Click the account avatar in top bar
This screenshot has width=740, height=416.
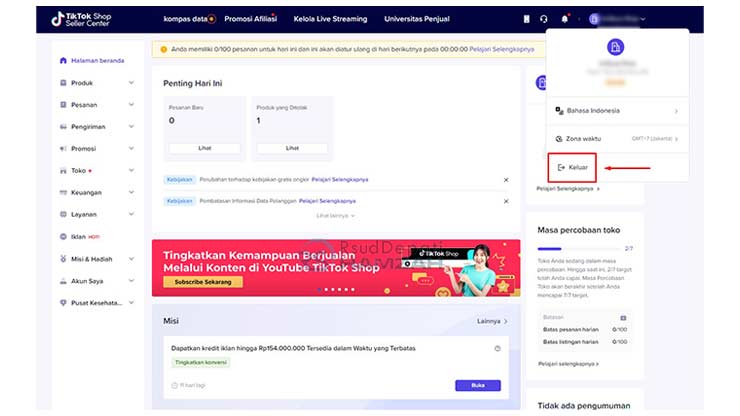pos(594,19)
